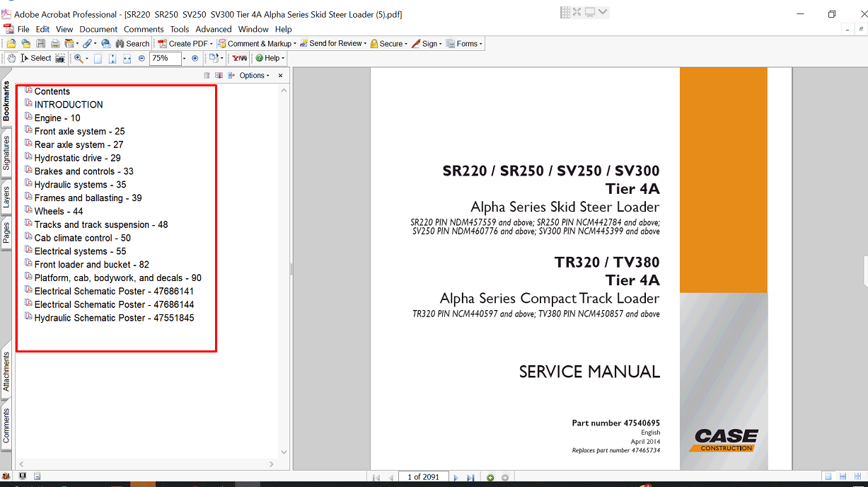Expand the bookmarks Options dropdown

(255, 76)
